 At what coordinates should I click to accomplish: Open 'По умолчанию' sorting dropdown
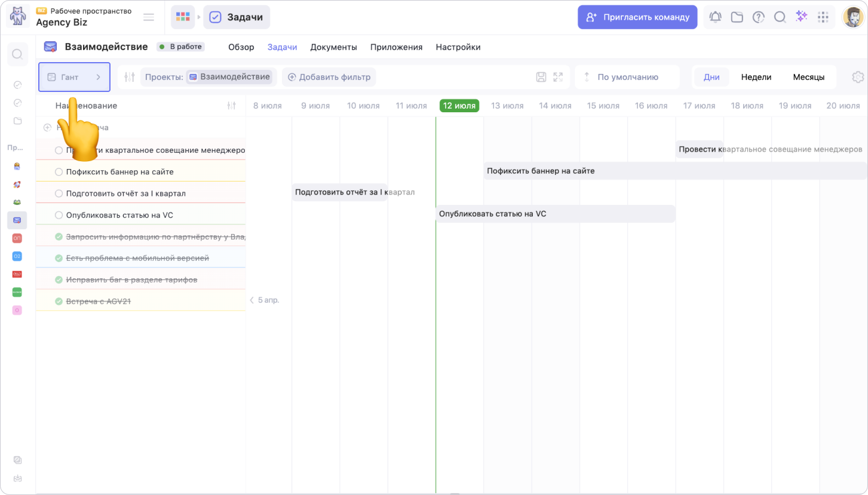coord(627,77)
